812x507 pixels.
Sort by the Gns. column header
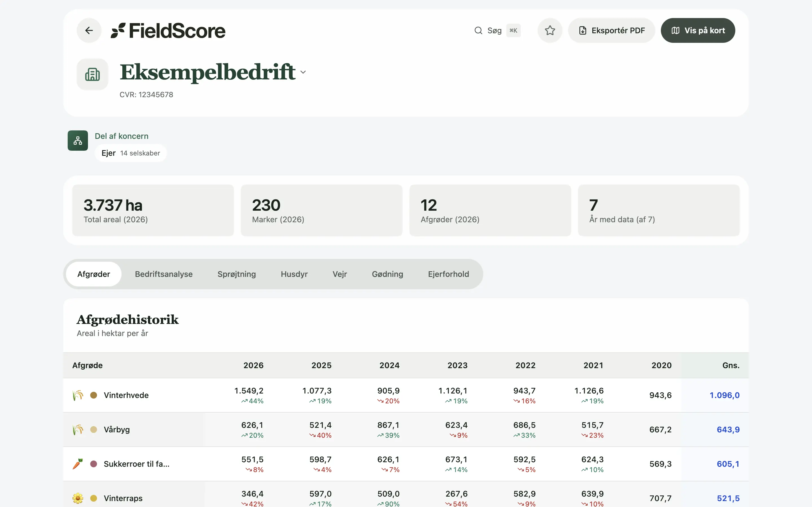(731, 365)
